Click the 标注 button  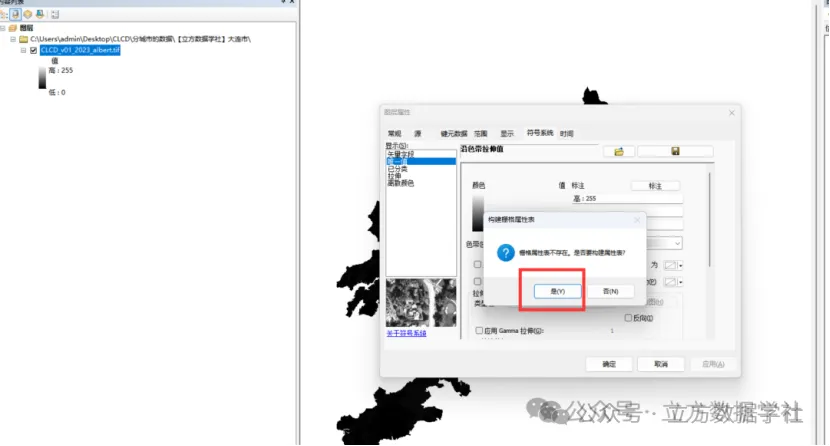tap(655, 186)
